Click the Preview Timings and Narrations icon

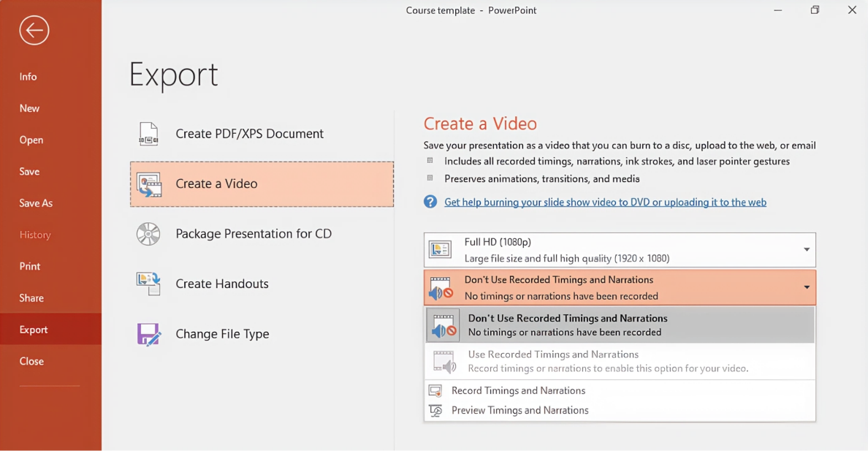[x=435, y=410]
